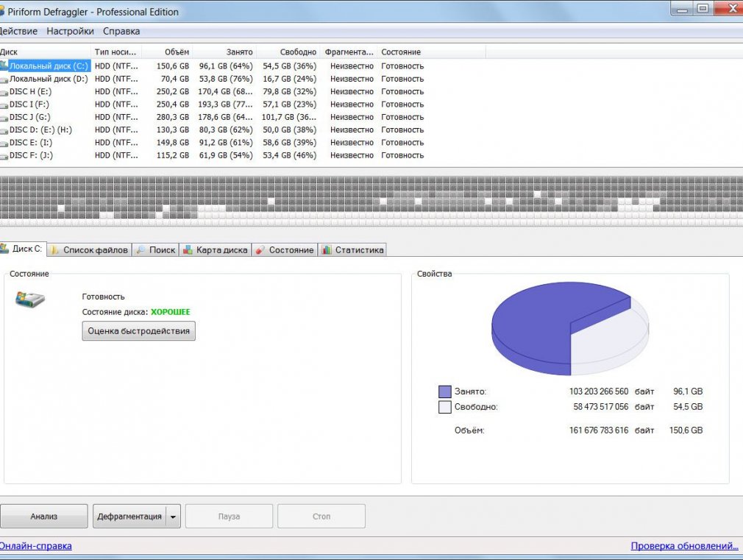
Task: Click the 61,9 GB (54%) used cell
Action: [226, 155]
